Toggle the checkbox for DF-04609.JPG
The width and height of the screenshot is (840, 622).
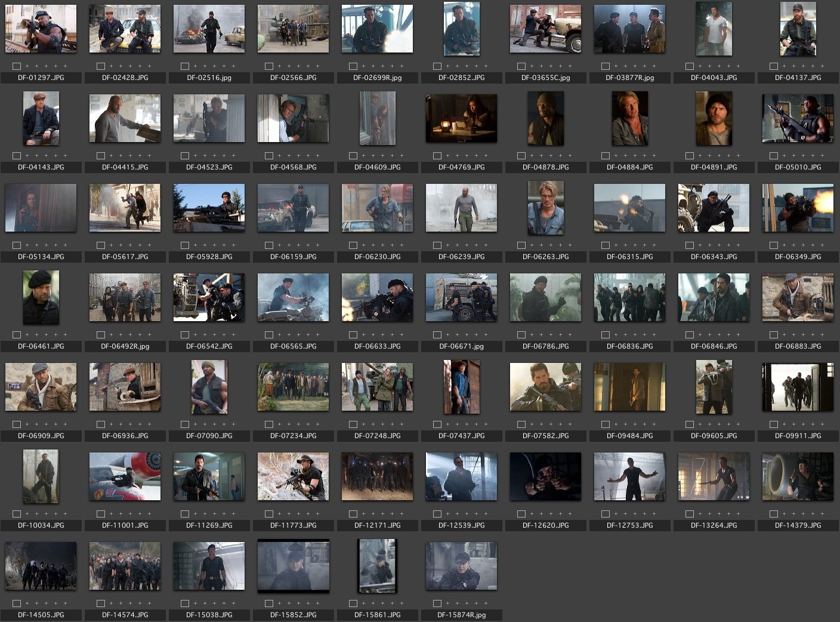tap(353, 156)
